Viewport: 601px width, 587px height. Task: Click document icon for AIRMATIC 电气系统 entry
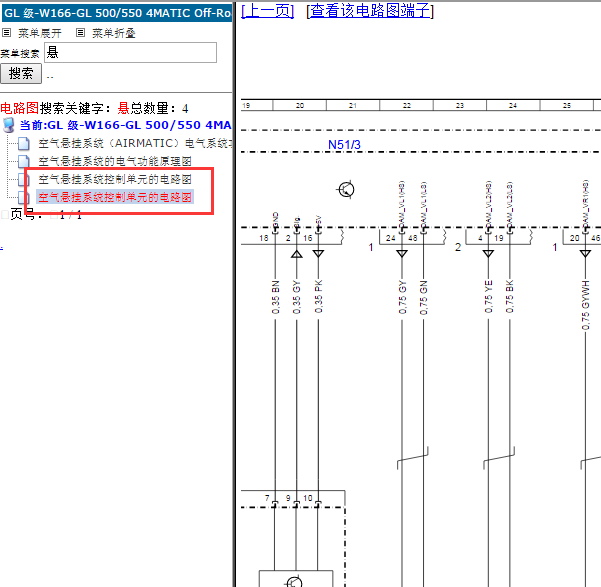point(23,143)
